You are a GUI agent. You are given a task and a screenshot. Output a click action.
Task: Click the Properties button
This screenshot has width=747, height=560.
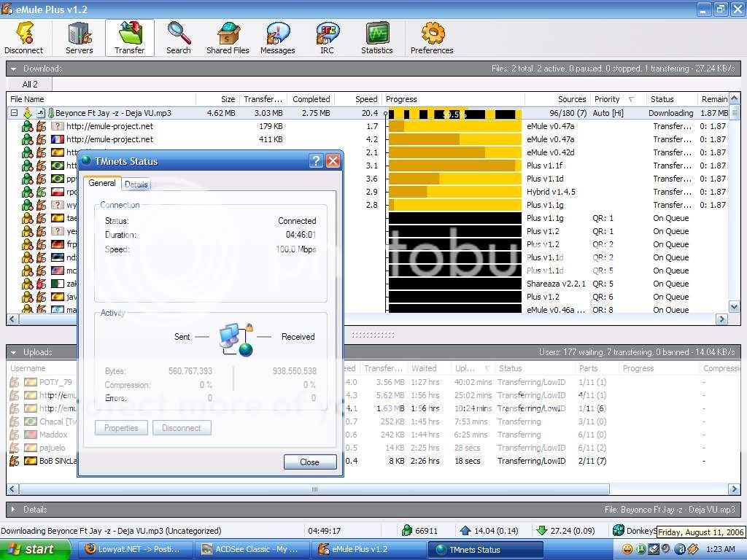point(120,428)
